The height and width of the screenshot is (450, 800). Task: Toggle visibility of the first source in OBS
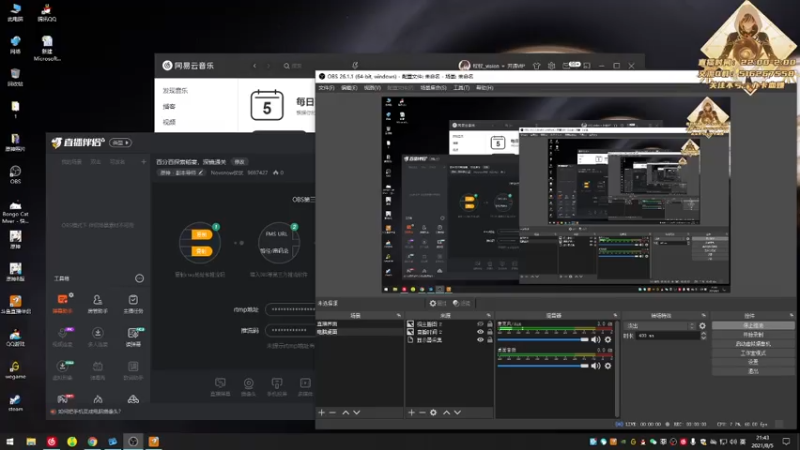(480, 324)
